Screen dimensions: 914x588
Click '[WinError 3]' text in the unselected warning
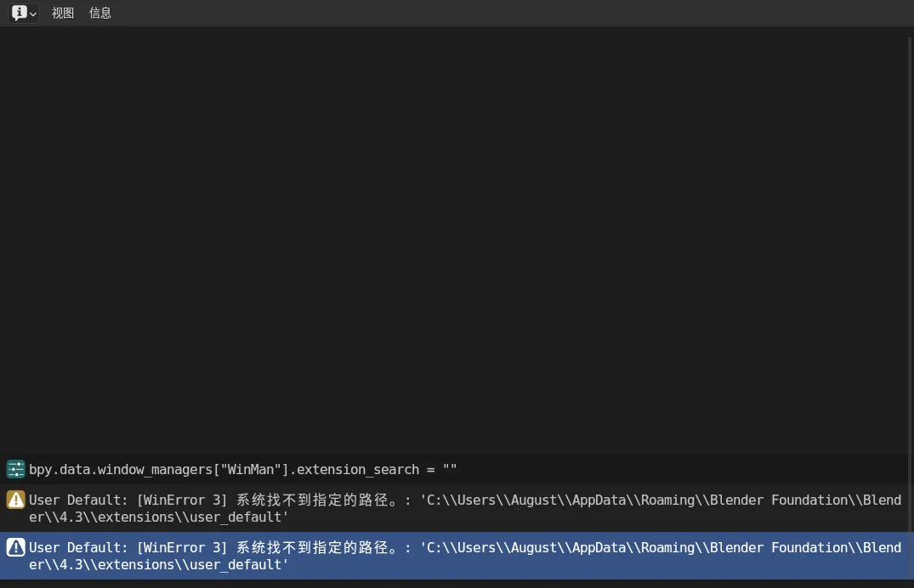point(182,500)
